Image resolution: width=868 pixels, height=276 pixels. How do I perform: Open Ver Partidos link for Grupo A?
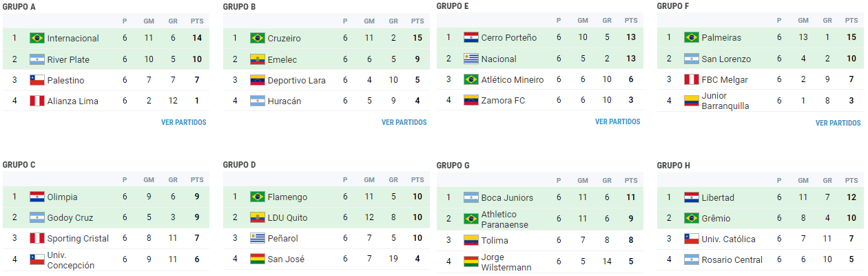tap(183, 123)
